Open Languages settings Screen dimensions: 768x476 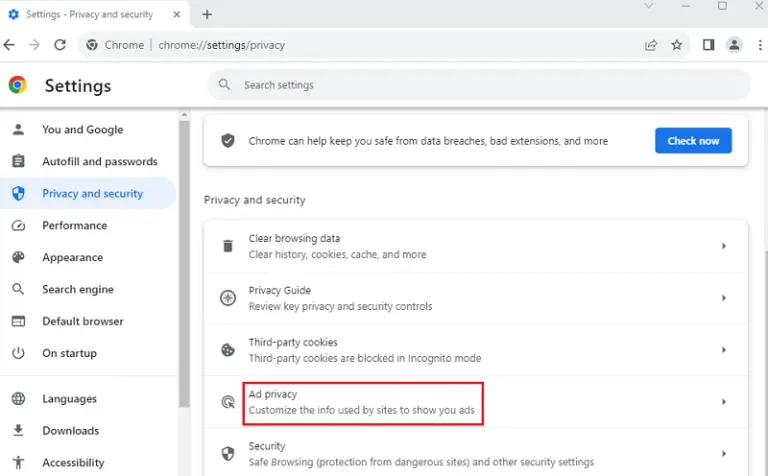[88, 399]
